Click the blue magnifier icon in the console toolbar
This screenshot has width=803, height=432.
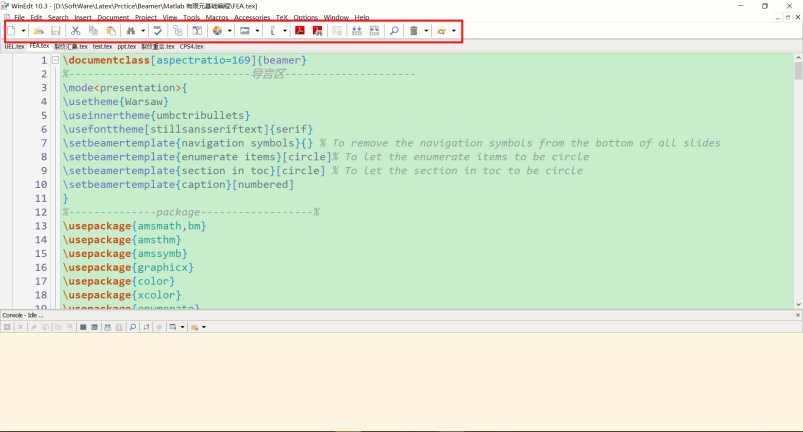click(133, 327)
